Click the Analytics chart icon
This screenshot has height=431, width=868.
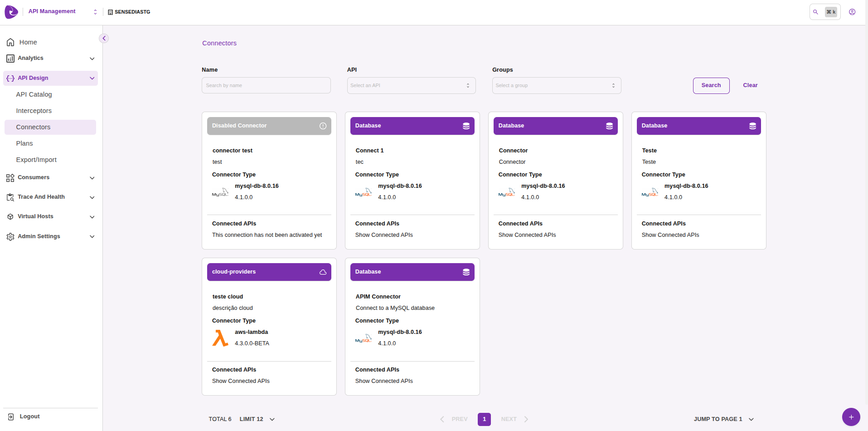tap(10, 58)
